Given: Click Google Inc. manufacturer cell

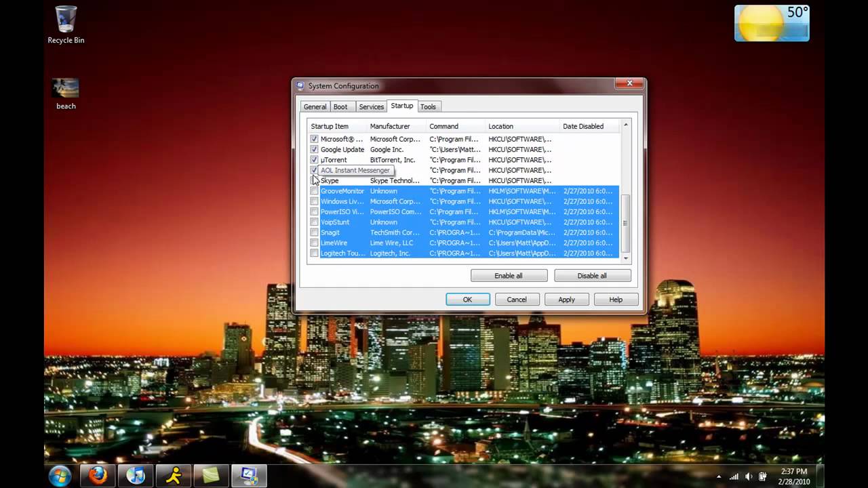Looking at the screenshot, I should pyautogui.click(x=387, y=149).
